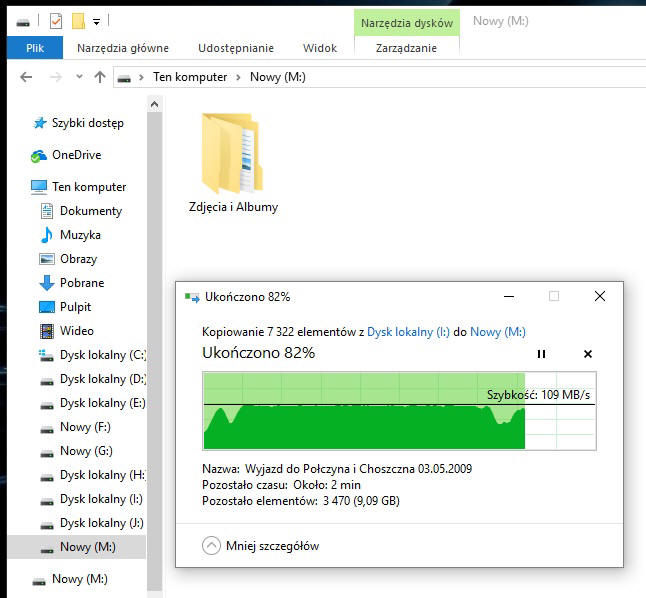646x598 pixels.
Task: Select Dysk lokalny (D:) in the sidebar
Action: coord(103,379)
